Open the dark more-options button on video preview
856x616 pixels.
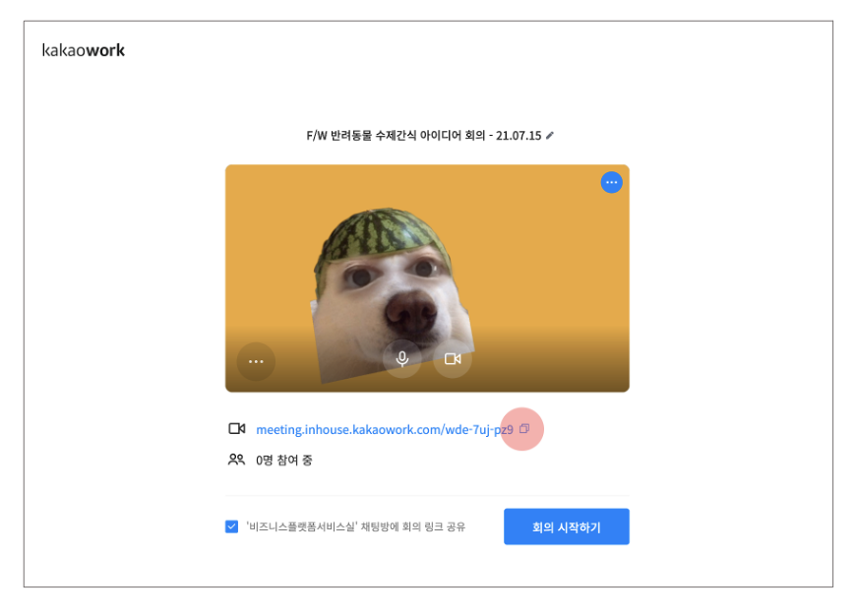(256, 361)
